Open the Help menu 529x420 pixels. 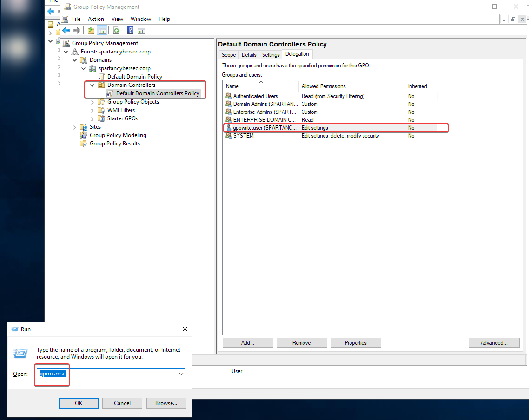point(164,19)
